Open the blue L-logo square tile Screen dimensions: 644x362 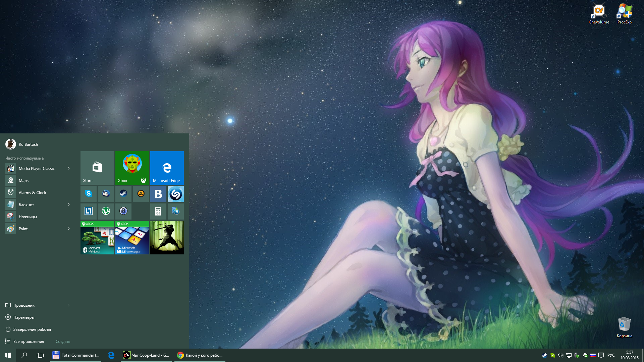(89, 211)
